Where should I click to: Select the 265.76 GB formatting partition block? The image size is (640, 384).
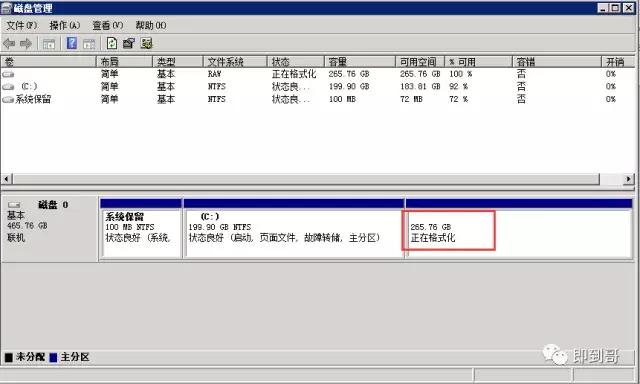(x=518, y=229)
